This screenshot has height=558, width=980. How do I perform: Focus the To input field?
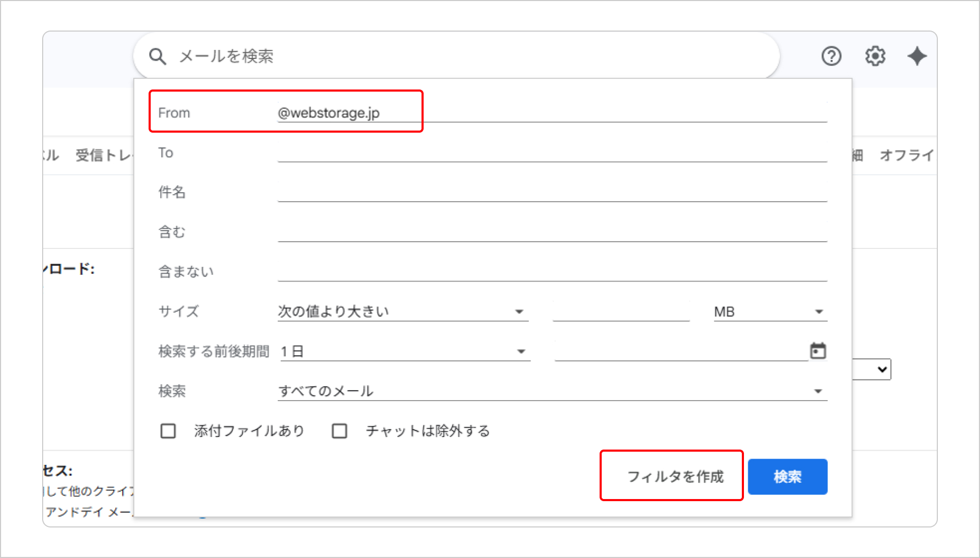[552, 153]
